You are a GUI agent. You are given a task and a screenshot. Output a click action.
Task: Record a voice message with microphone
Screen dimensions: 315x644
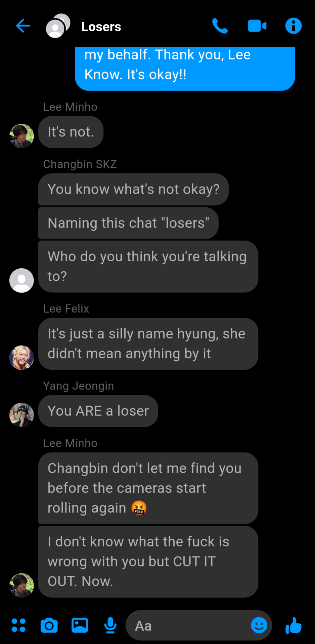(110, 625)
